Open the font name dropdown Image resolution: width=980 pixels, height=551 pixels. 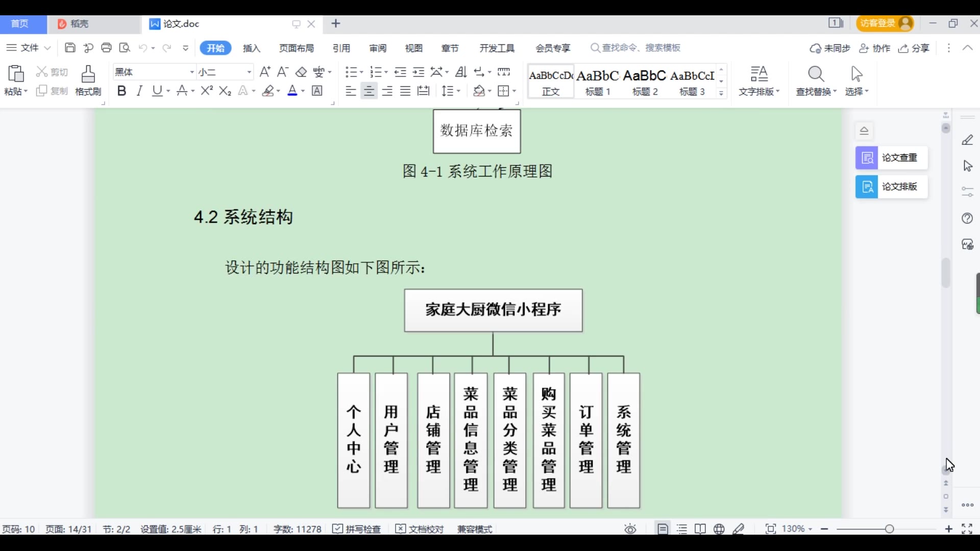coord(192,72)
